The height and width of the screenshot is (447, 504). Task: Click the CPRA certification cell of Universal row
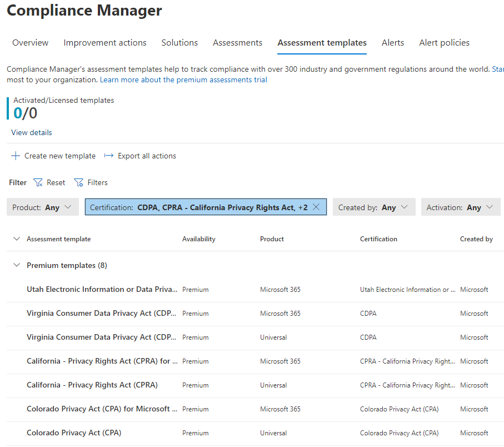click(407, 385)
